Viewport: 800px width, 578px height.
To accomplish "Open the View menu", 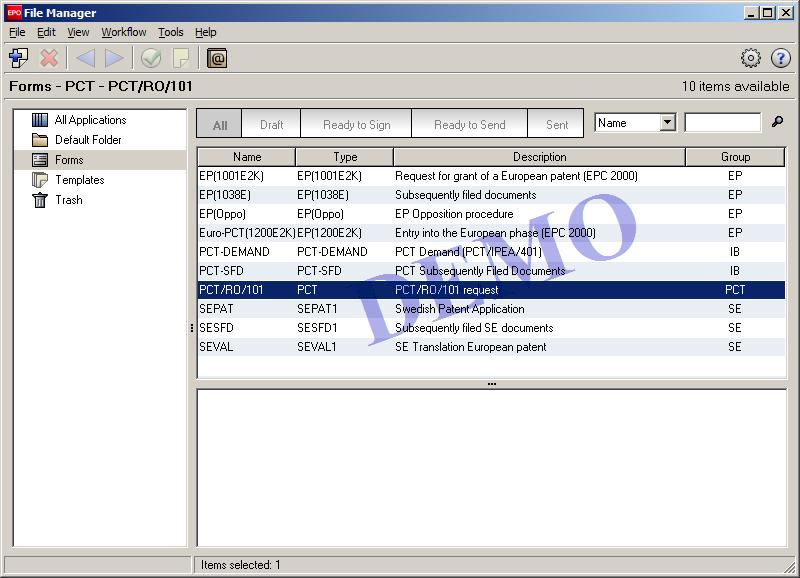I will (78, 32).
